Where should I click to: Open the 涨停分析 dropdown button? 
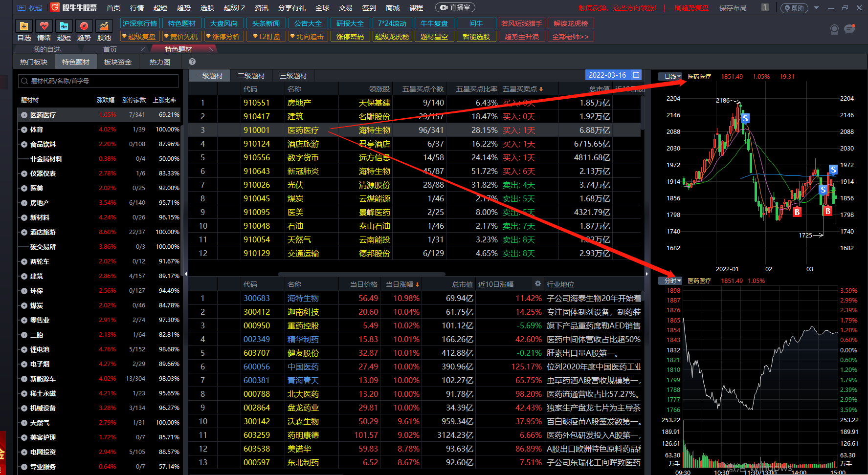[223, 37]
